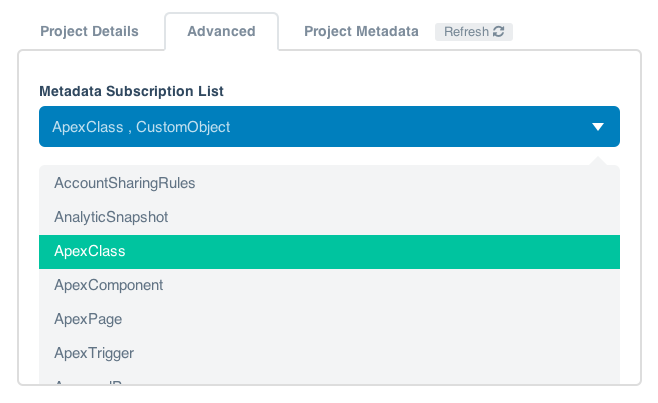The image size is (658, 403).
Task: Expand the Metadata Subscription List dropdown
Action: [x=329, y=127]
